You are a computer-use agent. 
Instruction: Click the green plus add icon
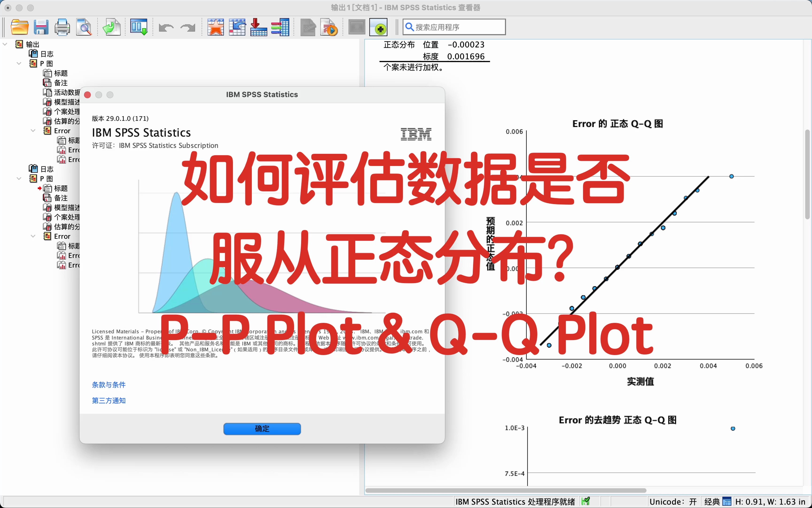[x=379, y=27]
